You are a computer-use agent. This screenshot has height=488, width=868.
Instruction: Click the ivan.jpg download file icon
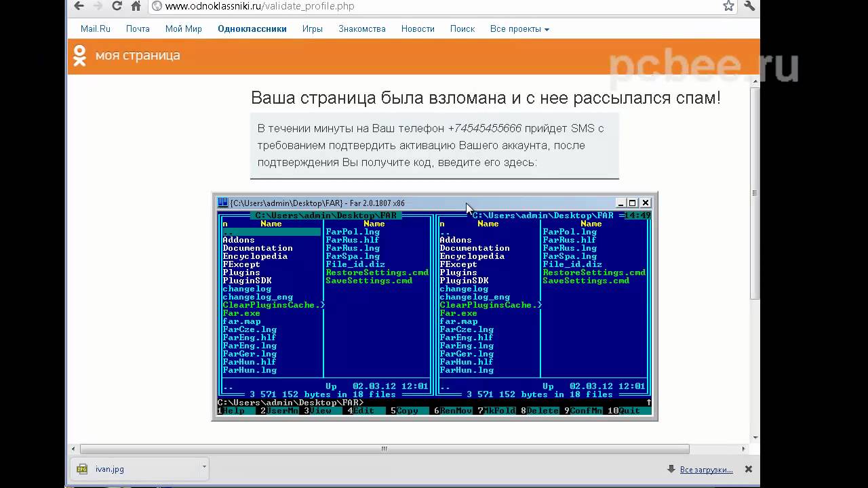(x=82, y=469)
